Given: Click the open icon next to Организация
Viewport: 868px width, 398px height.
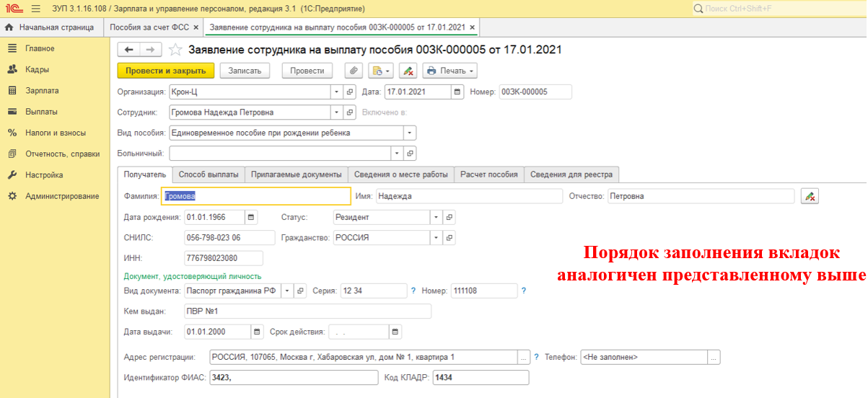Looking at the screenshot, I should pos(350,92).
